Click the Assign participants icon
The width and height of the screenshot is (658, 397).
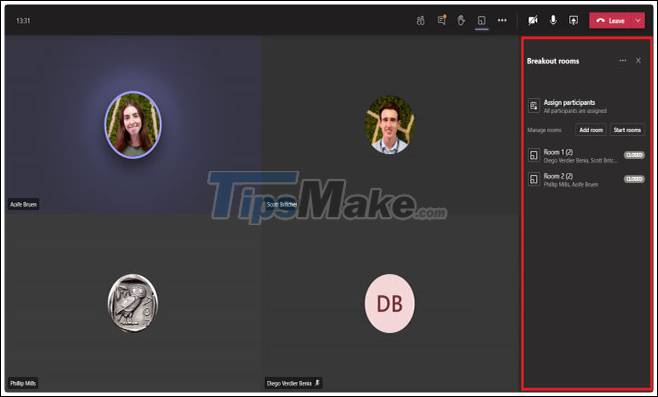coord(534,105)
